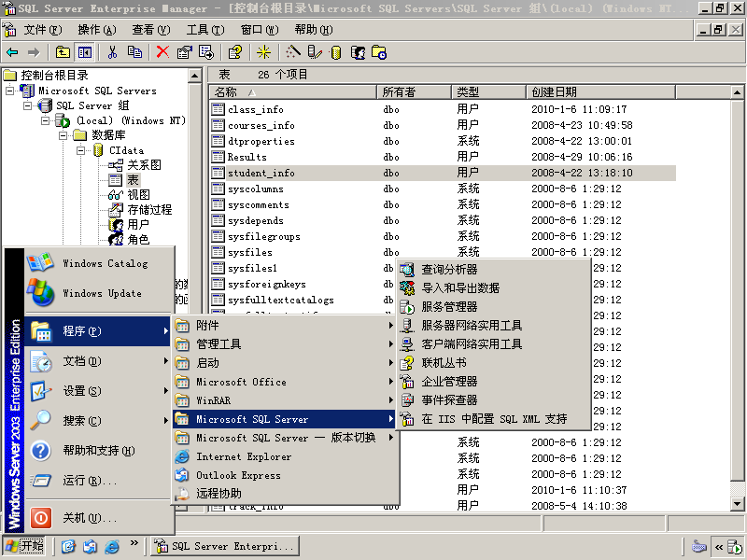Sort by the 名称 column header
Viewport: 747px width, 560px height.
click(293, 91)
